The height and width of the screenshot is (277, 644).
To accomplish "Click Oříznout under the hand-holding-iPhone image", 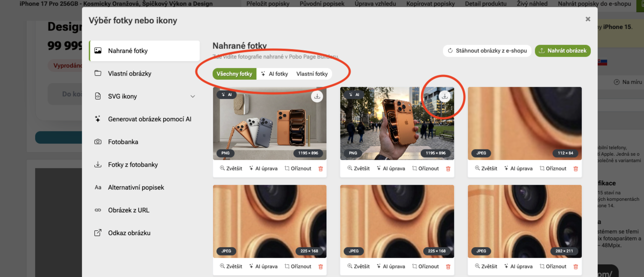I will pos(425,168).
